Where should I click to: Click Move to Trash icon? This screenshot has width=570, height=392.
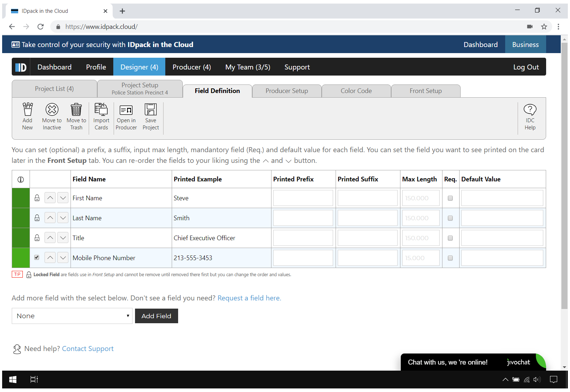click(76, 116)
